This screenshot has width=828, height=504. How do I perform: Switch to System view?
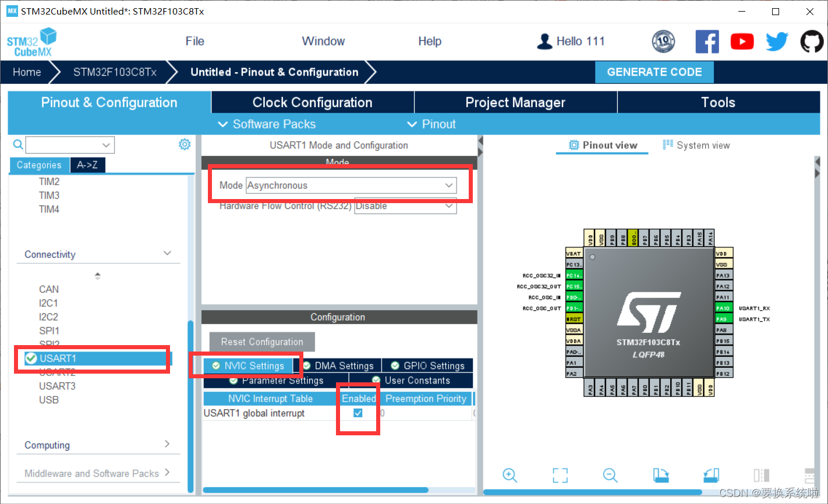click(696, 145)
